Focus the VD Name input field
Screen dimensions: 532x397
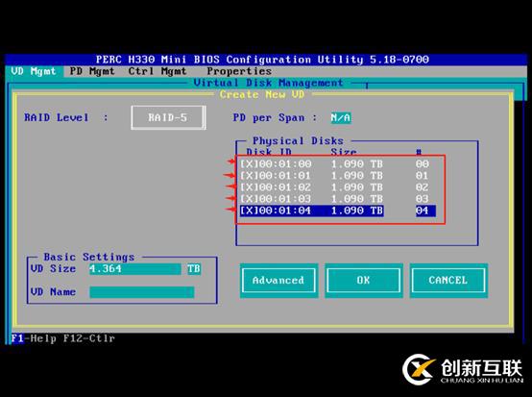coord(142,292)
